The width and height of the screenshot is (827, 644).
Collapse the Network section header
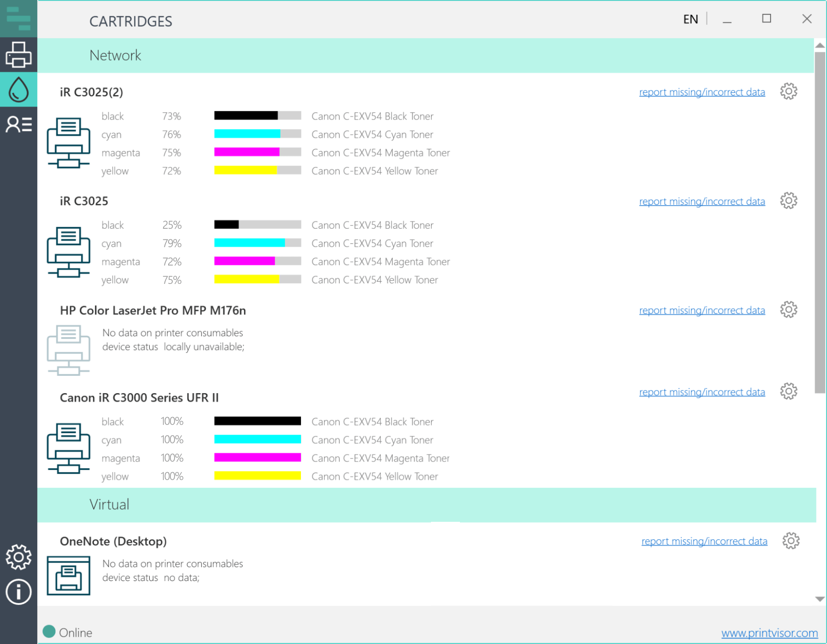[115, 56]
